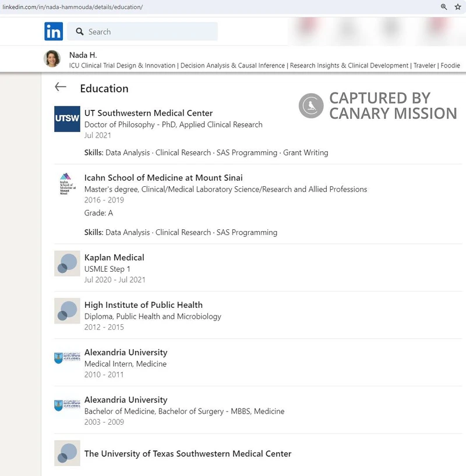
Task: Click the Alexandria University logo beside the MBBS degree
Action: point(66,404)
